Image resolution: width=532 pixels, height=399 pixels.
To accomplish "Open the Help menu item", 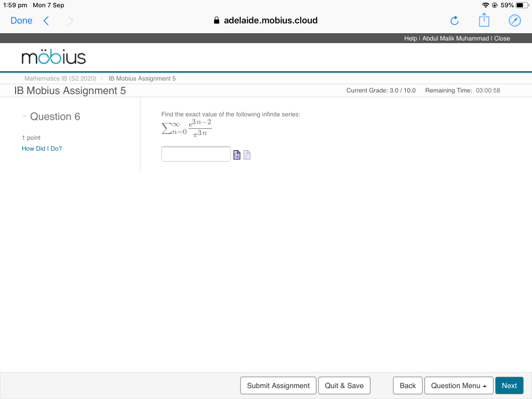I will [x=410, y=38].
